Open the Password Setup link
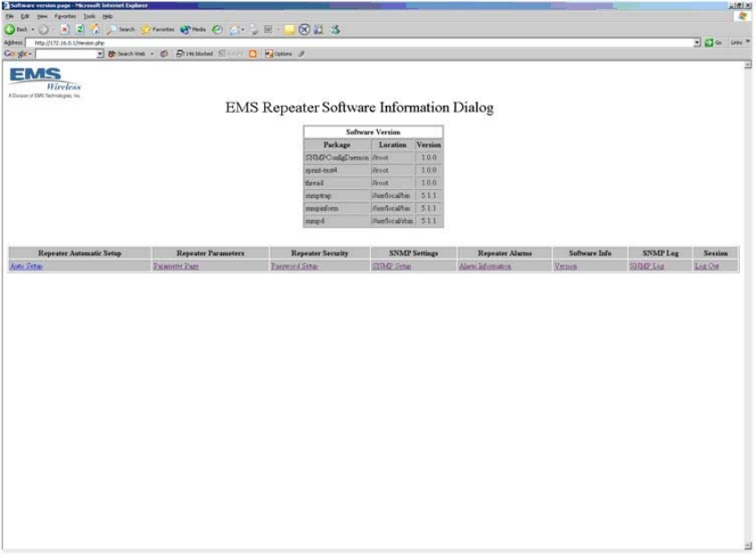 [x=294, y=266]
